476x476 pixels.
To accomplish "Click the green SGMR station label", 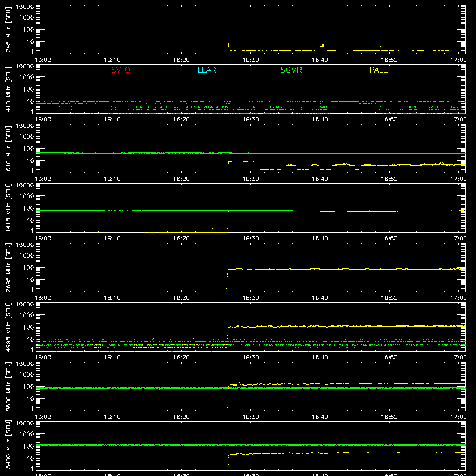I will (291, 70).
